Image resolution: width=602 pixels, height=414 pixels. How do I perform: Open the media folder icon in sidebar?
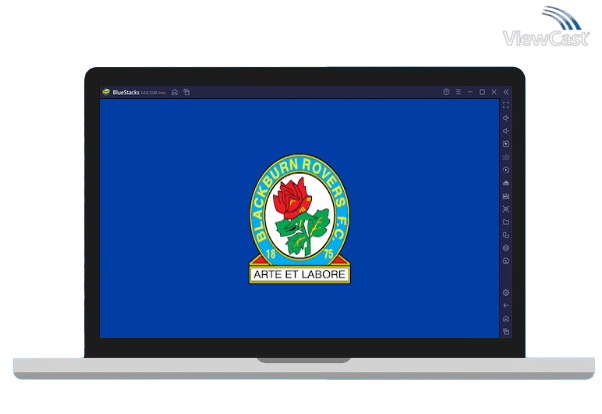tap(506, 222)
